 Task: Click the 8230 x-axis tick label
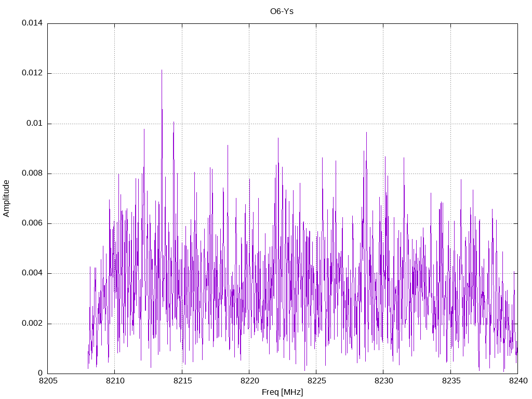pyautogui.click(x=384, y=381)
